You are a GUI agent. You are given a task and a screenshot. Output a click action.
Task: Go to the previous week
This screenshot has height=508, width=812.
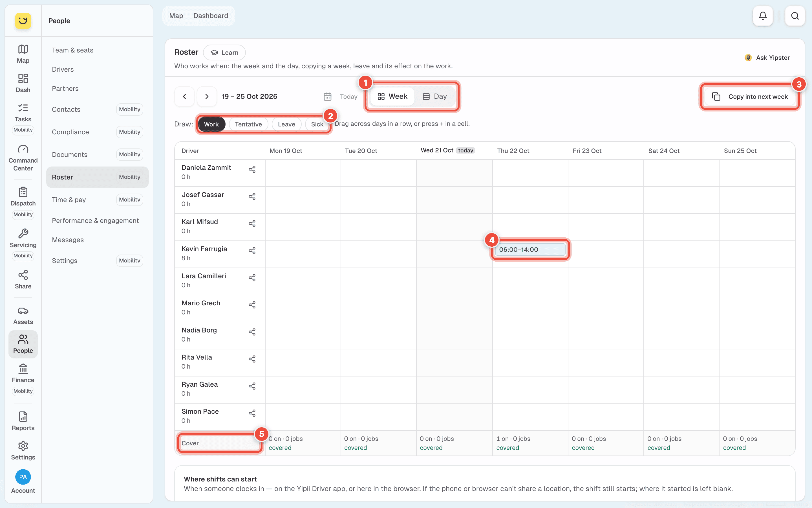185,97
